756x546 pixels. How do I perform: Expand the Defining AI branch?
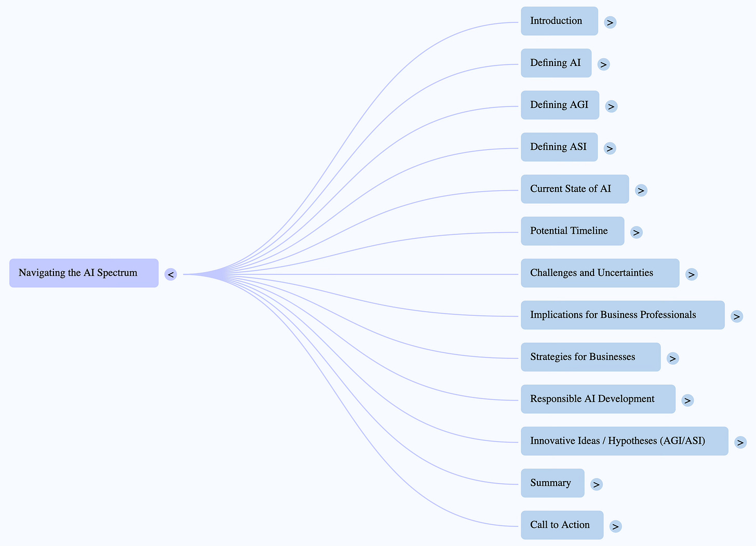click(603, 64)
